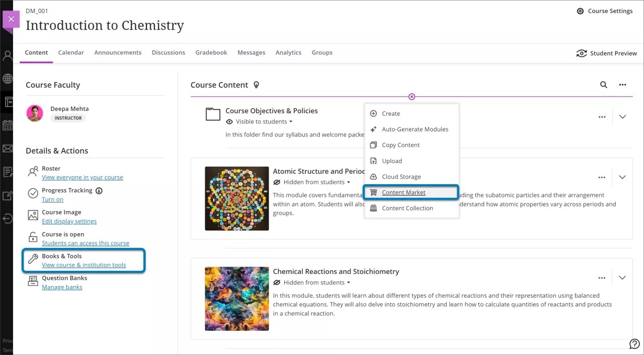Switch to the Gradebook tab
Image resolution: width=644 pixels, height=355 pixels.
[x=211, y=52]
